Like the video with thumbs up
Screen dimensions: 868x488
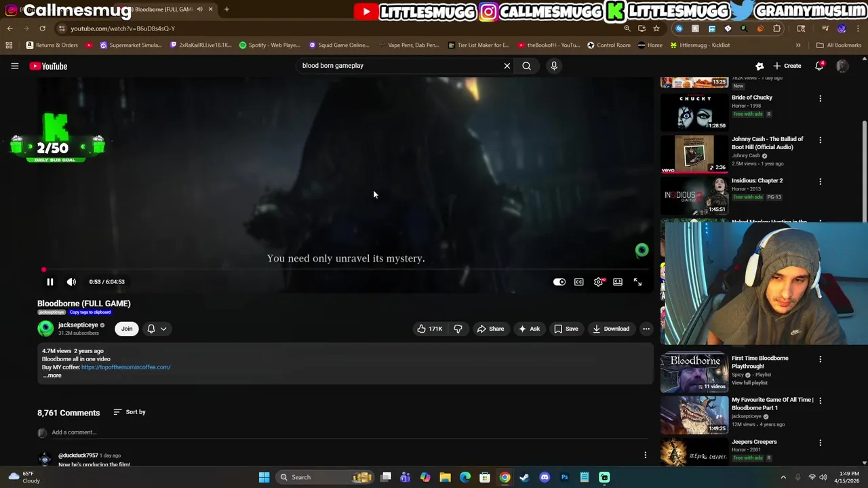click(x=429, y=329)
